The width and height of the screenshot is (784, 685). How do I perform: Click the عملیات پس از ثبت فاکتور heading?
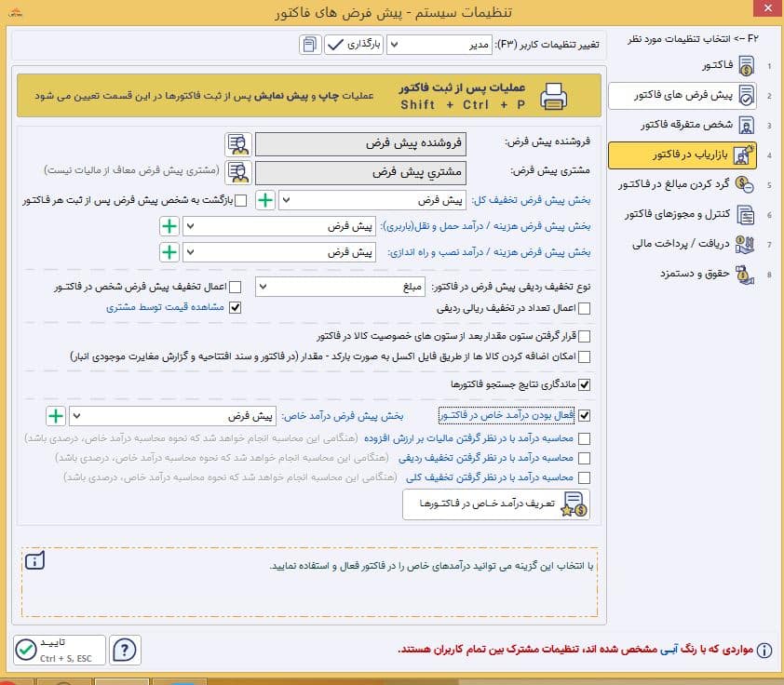point(462,87)
